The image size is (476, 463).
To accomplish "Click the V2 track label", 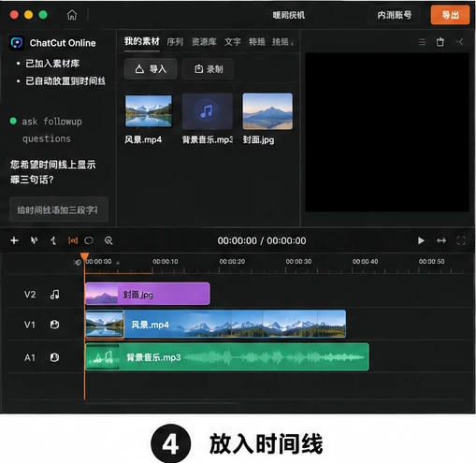I will [30, 295].
